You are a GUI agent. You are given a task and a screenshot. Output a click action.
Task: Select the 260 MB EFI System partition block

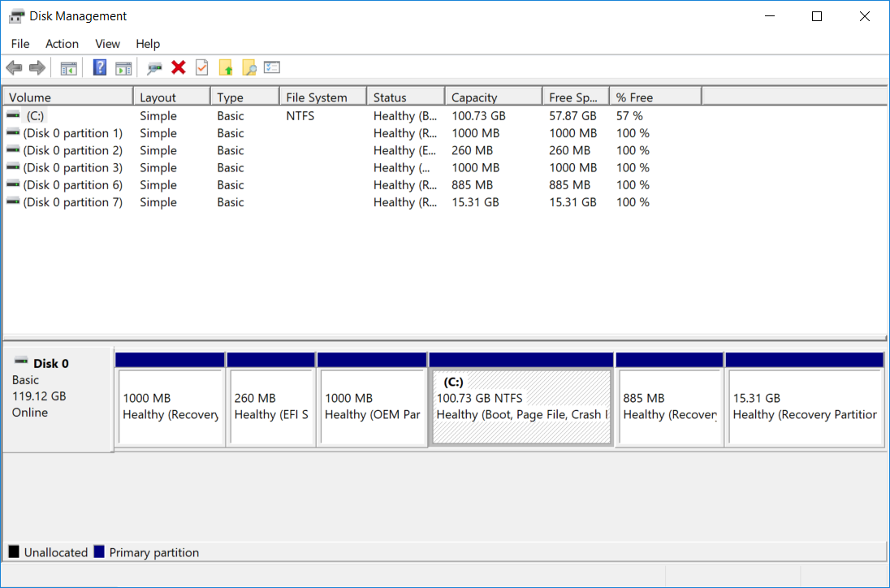click(270, 400)
